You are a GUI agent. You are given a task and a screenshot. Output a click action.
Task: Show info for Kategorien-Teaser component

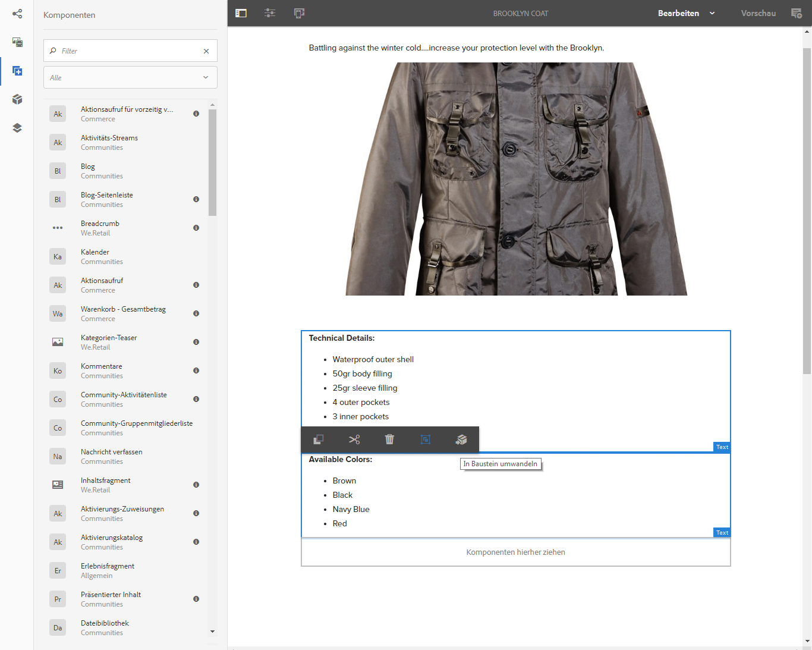(196, 342)
